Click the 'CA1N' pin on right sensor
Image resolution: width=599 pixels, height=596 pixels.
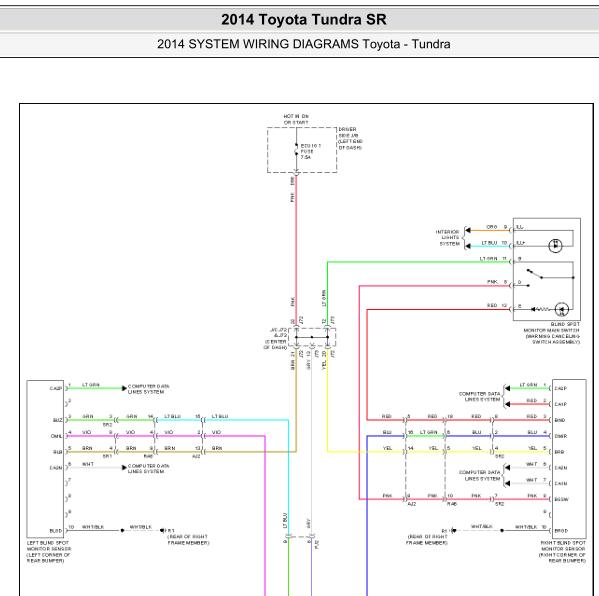[560, 483]
